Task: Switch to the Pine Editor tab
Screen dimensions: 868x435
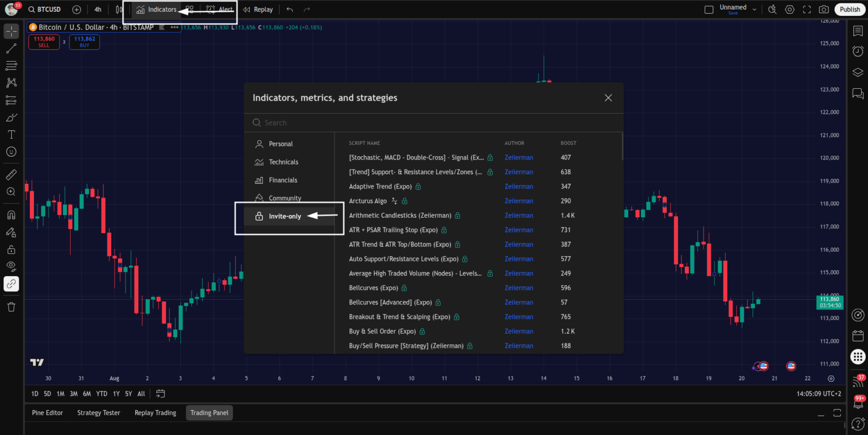Action: 47,413
